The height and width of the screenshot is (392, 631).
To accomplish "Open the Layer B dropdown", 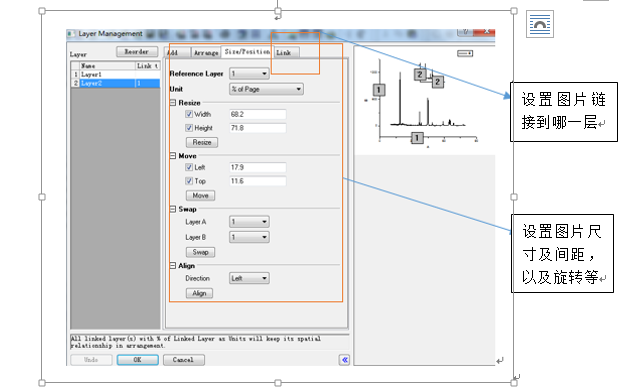I will click(249, 237).
